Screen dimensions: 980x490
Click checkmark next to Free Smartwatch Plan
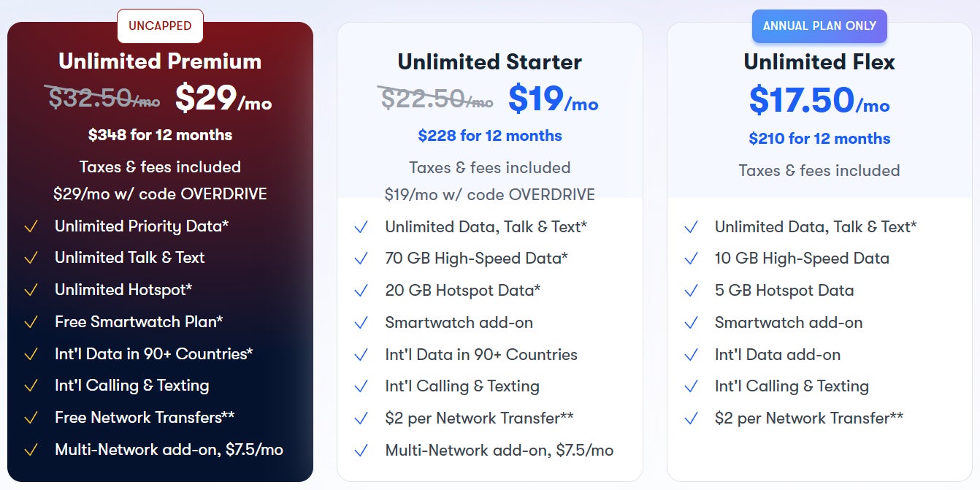click(x=31, y=322)
